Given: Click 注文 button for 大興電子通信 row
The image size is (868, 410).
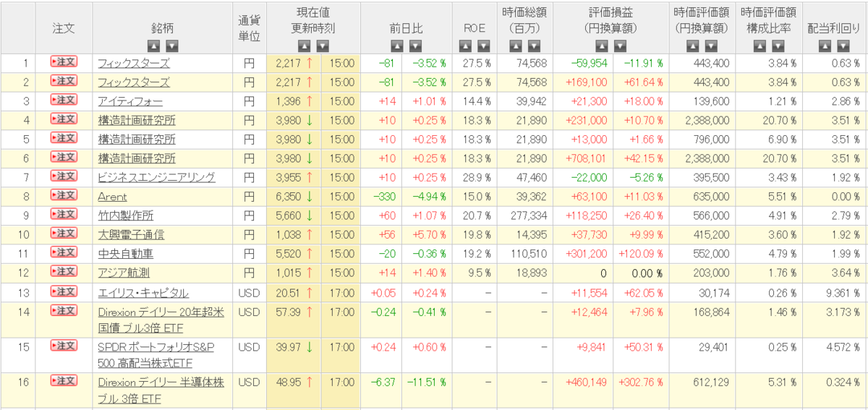Looking at the screenshot, I should coord(64,234).
